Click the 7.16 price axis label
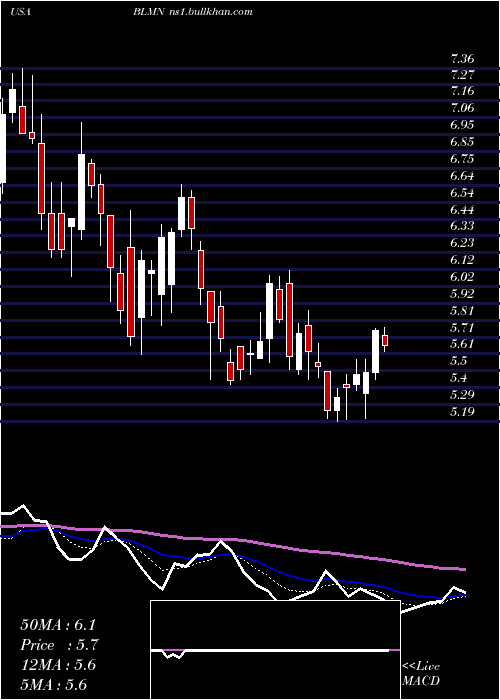Image resolution: width=500 pixels, height=700 pixels. click(462, 91)
